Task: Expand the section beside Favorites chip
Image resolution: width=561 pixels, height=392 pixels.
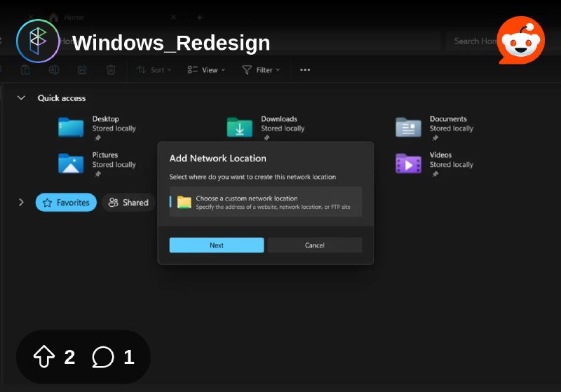Action: pos(21,203)
